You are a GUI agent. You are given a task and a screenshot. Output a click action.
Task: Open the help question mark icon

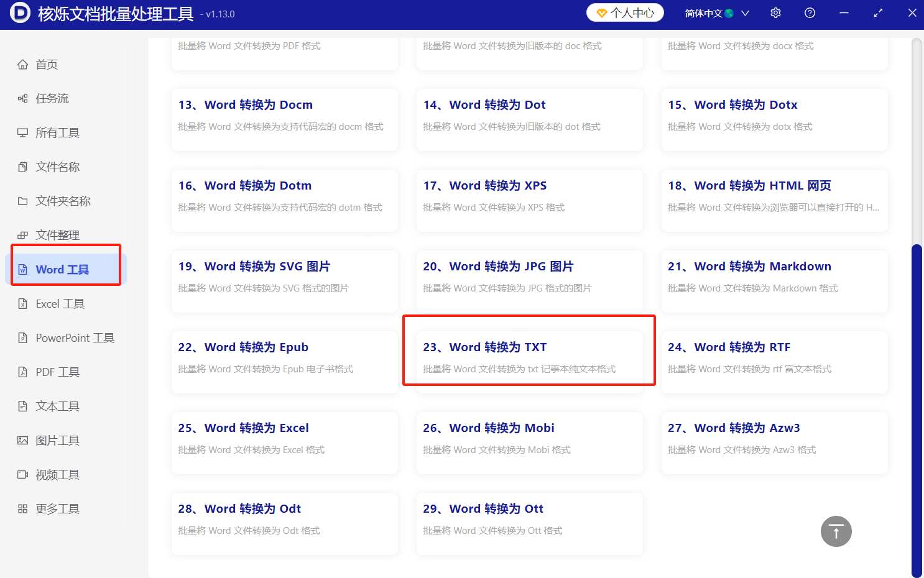pyautogui.click(x=809, y=12)
